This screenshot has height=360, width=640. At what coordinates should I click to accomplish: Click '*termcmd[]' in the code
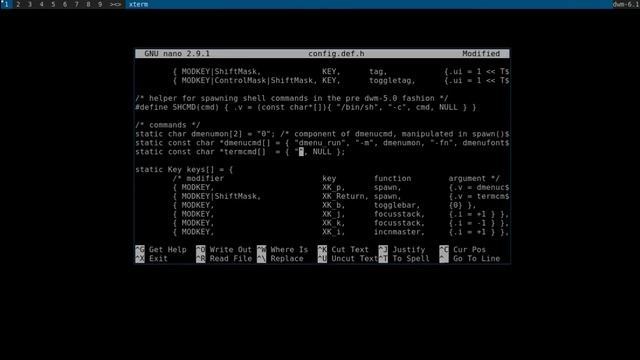[242, 152]
